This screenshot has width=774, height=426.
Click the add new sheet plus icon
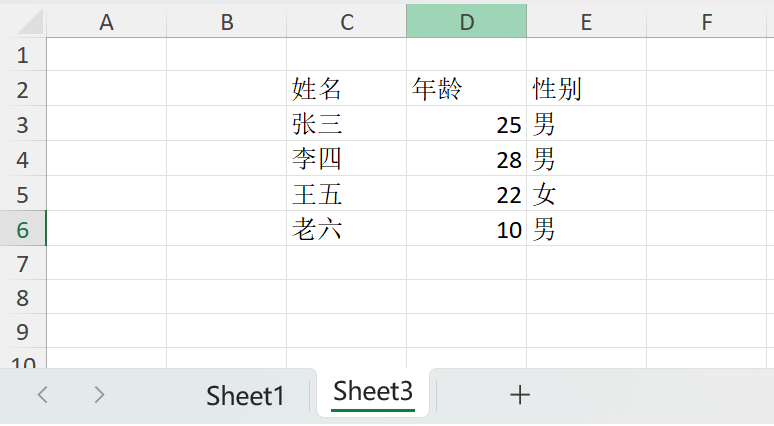(x=519, y=395)
